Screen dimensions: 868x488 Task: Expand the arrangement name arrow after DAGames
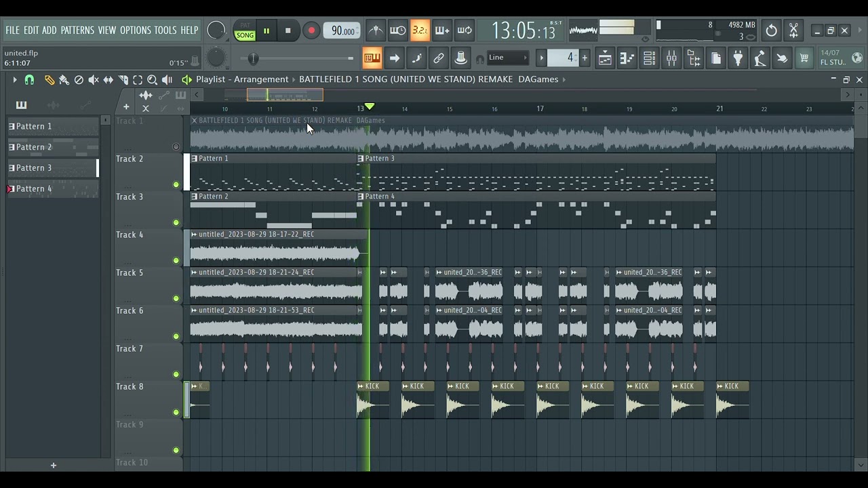[x=564, y=79]
